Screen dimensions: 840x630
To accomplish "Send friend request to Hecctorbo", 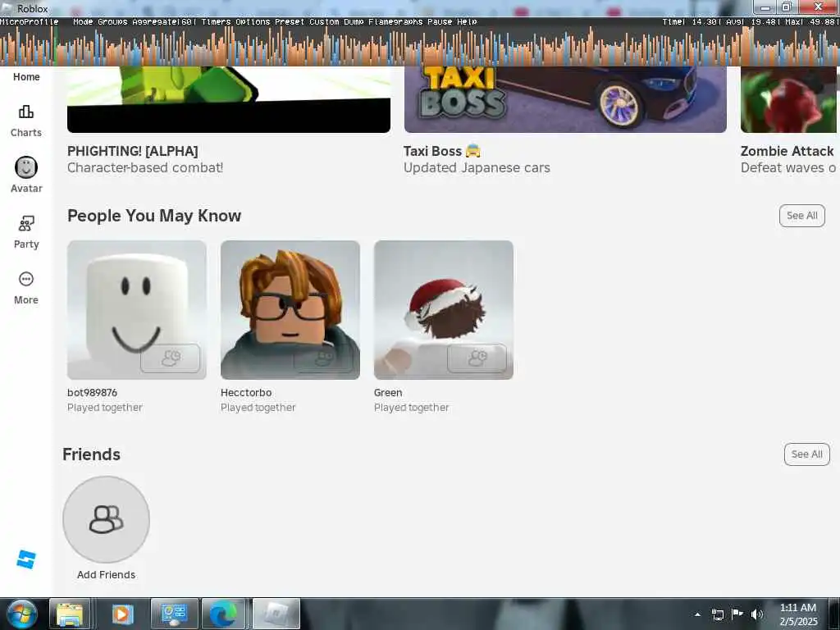I will click(x=323, y=358).
